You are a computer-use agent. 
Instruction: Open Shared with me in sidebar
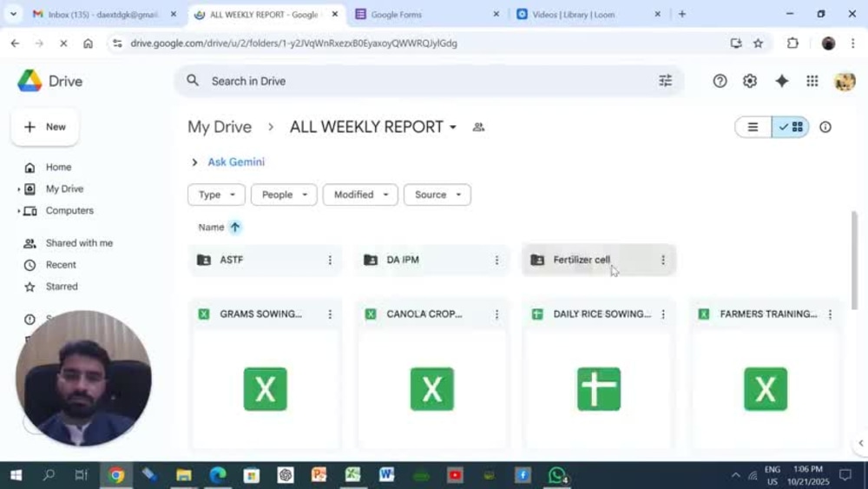tap(79, 243)
